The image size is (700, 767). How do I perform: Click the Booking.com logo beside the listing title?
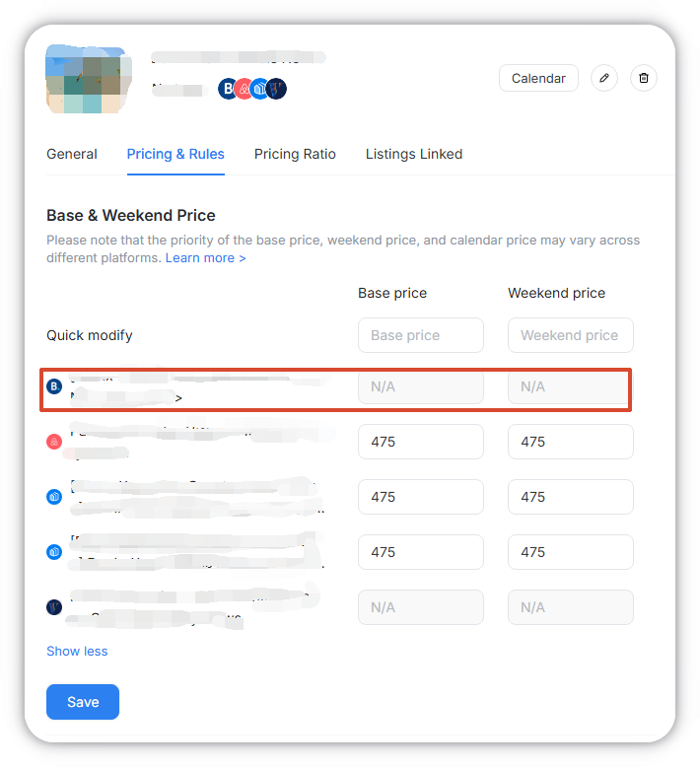228,89
